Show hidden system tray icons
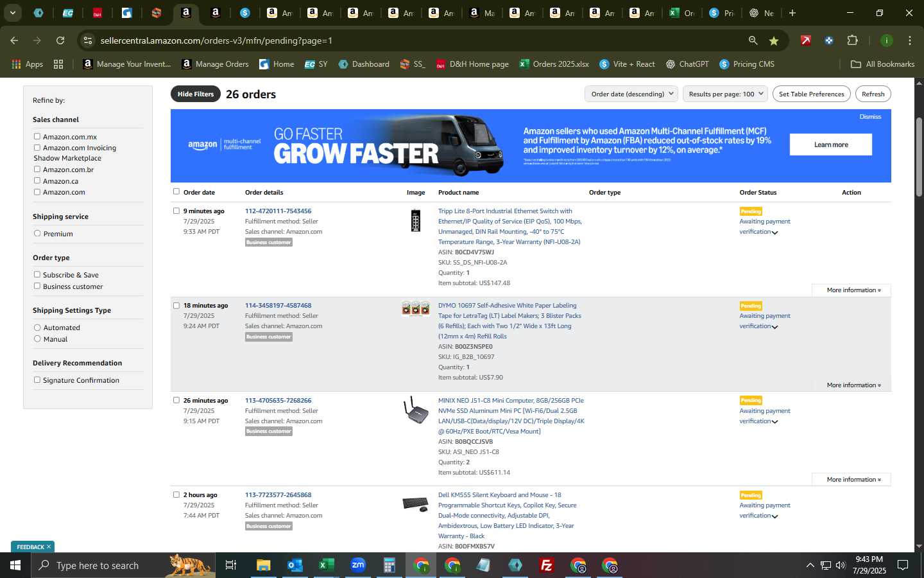Screen dimensions: 924x578 pos(810,565)
